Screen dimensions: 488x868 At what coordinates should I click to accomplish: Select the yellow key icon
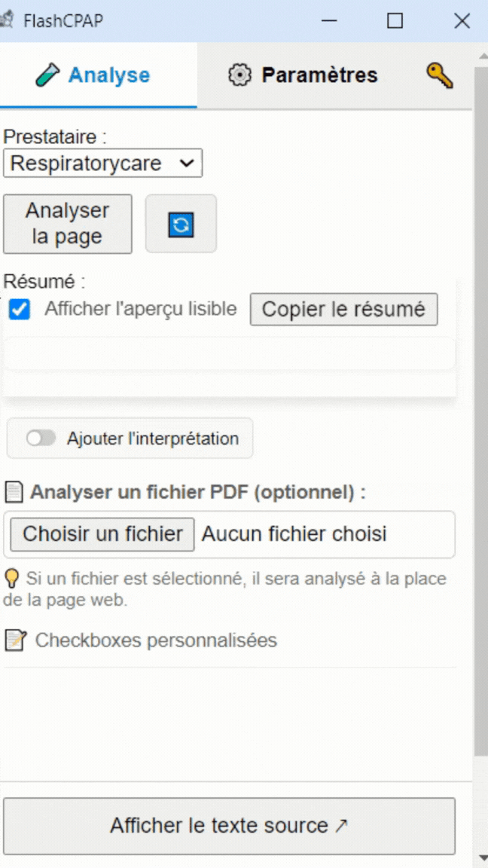pyautogui.click(x=441, y=75)
